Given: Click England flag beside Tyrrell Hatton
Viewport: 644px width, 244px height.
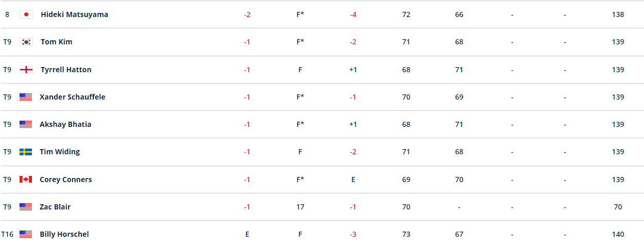Looking at the screenshot, I should click(x=26, y=70).
